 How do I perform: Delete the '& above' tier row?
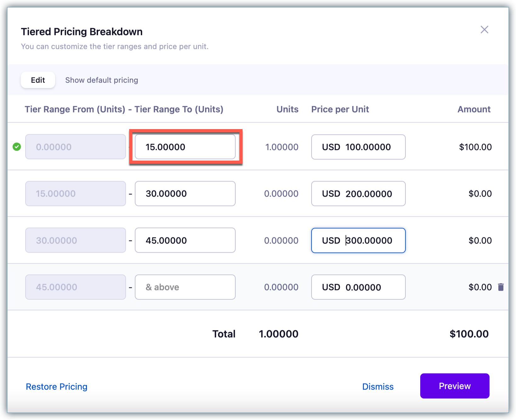tap(501, 287)
